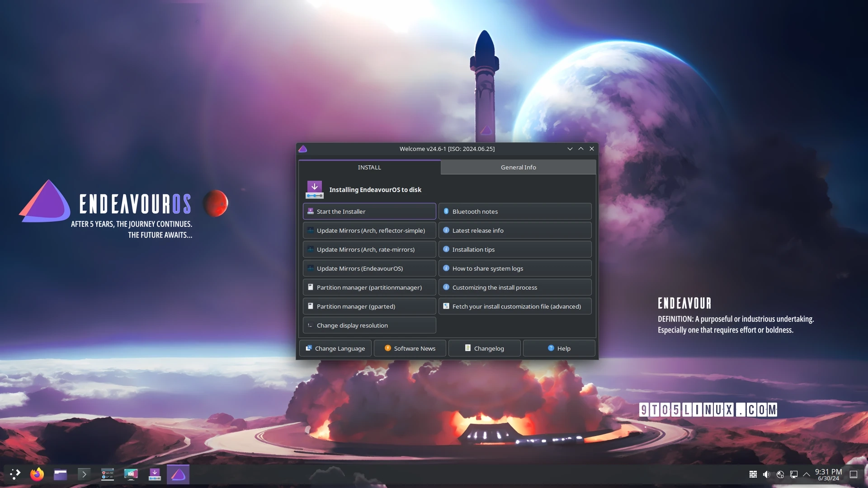Viewport: 868px width, 488px height.
Task: Open the volume control tray icon
Action: coord(766,474)
